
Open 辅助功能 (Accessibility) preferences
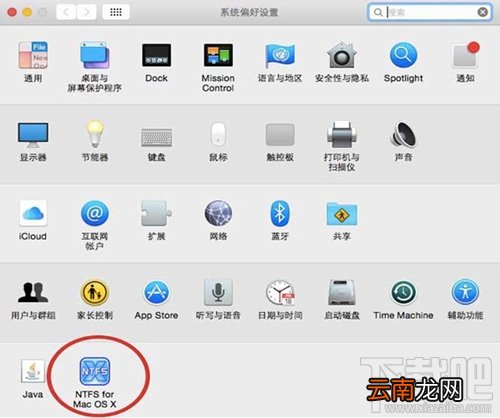(x=465, y=293)
